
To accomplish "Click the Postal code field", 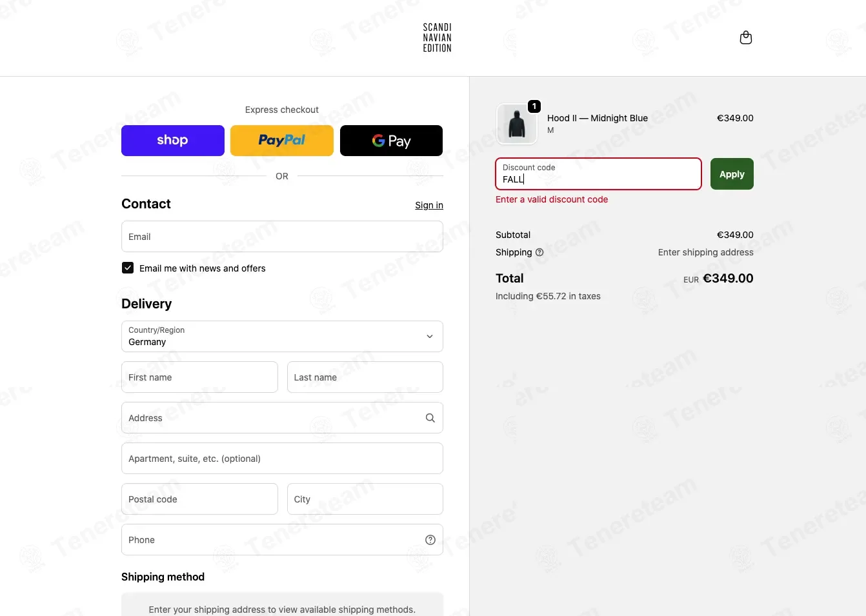I will pyautogui.click(x=199, y=499).
